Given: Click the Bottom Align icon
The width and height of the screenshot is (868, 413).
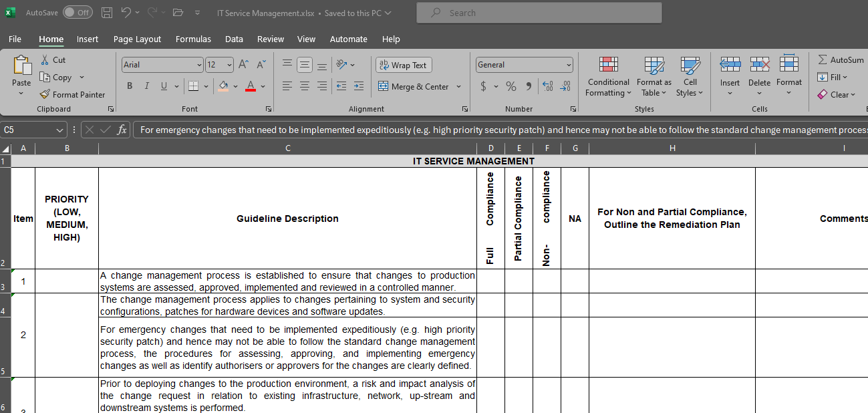Looking at the screenshot, I should [322, 65].
